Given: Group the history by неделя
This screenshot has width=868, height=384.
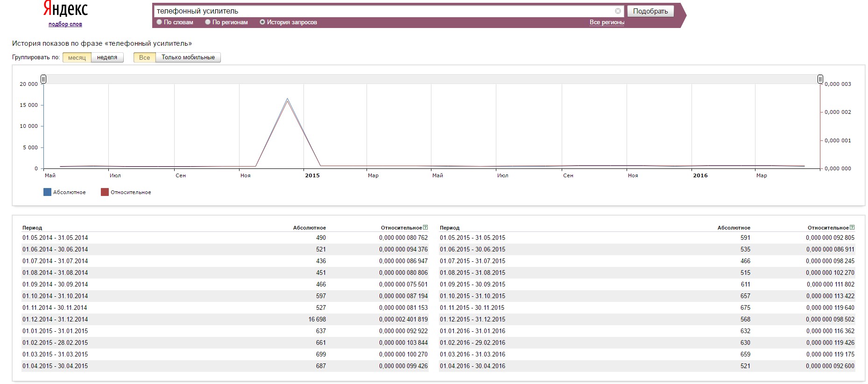Looking at the screenshot, I should (x=107, y=57).
